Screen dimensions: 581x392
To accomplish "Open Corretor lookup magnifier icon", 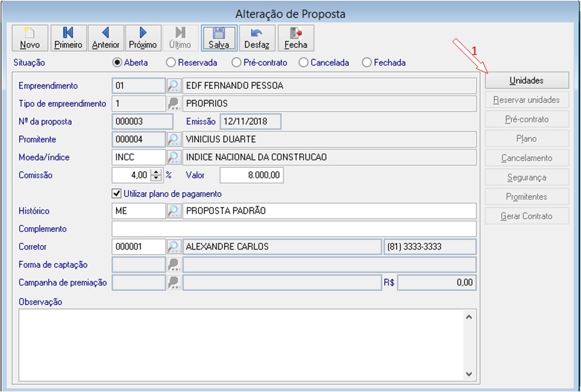I will click(174, 247).
